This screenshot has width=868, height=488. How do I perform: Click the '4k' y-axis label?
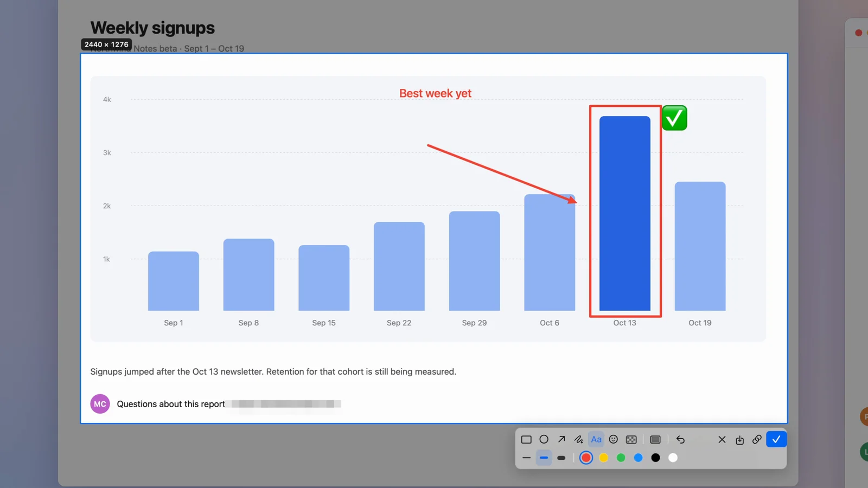click(107, 99)
